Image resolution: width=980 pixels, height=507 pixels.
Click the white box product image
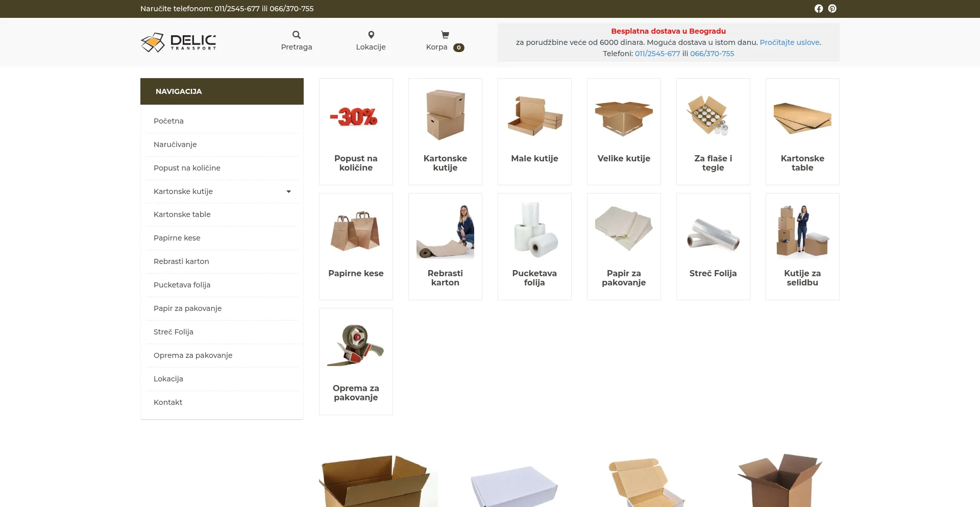pyautogui.click(x=514, y=485)
